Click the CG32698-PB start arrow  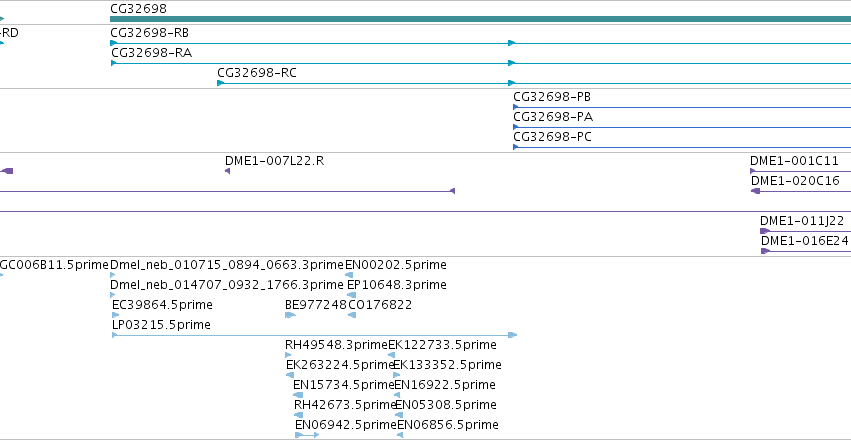click(516, 107)
